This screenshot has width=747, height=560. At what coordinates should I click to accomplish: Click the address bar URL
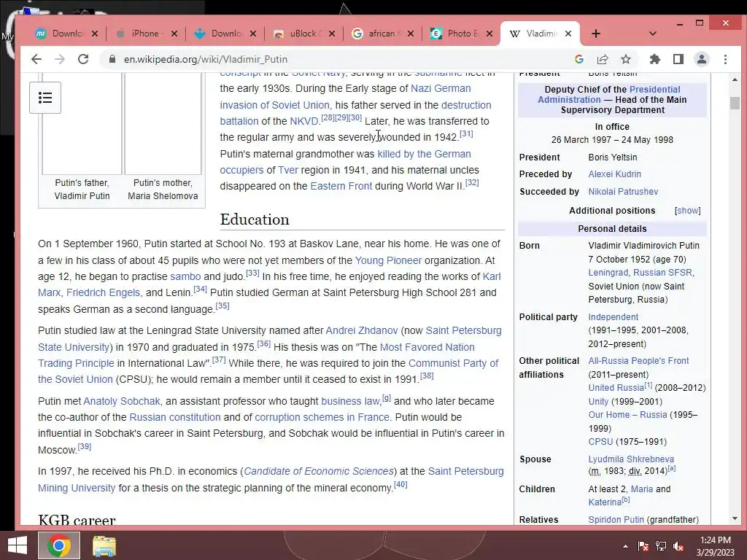pos(205,59)
